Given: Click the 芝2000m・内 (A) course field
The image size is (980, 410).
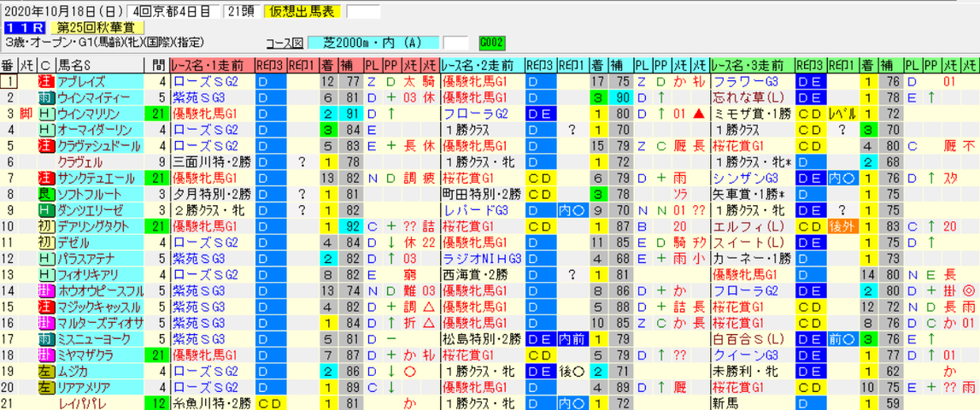Looking at the screenshot, I should pyautogui.click(x=373, y=43).
